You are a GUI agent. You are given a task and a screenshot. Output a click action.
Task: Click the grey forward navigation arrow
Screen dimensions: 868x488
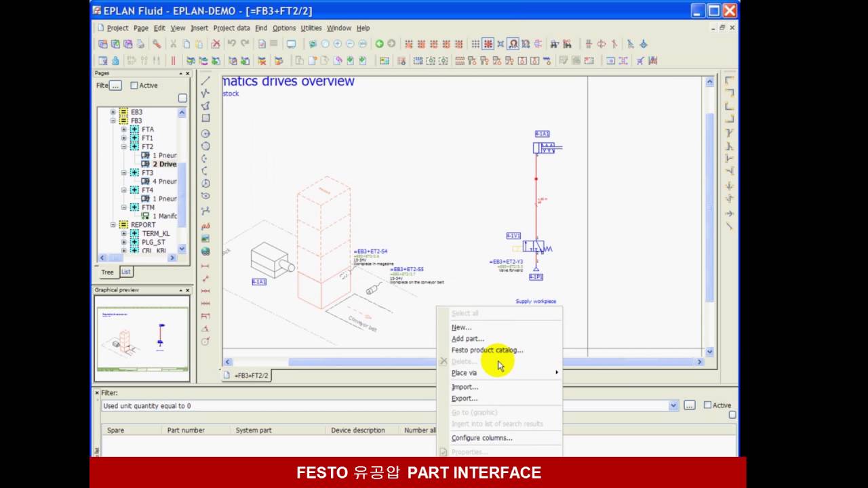(x=391, y=44)
